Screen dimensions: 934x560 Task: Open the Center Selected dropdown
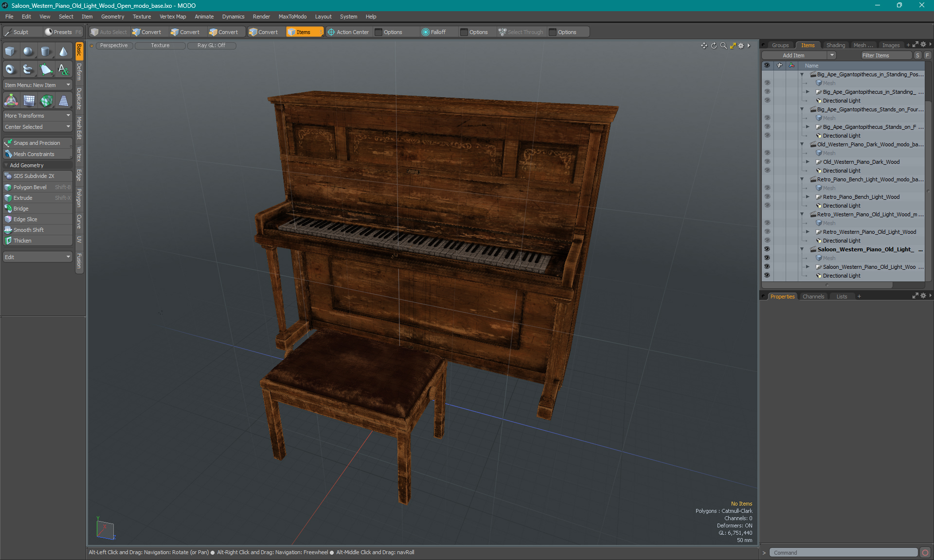click(x=37, y=127)
